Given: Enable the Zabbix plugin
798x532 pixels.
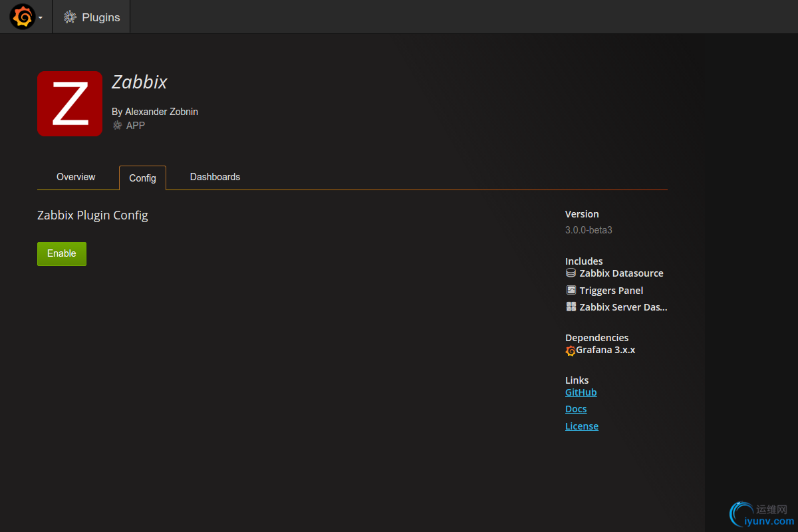Looking at the screenshot, I should pos(62,253).
